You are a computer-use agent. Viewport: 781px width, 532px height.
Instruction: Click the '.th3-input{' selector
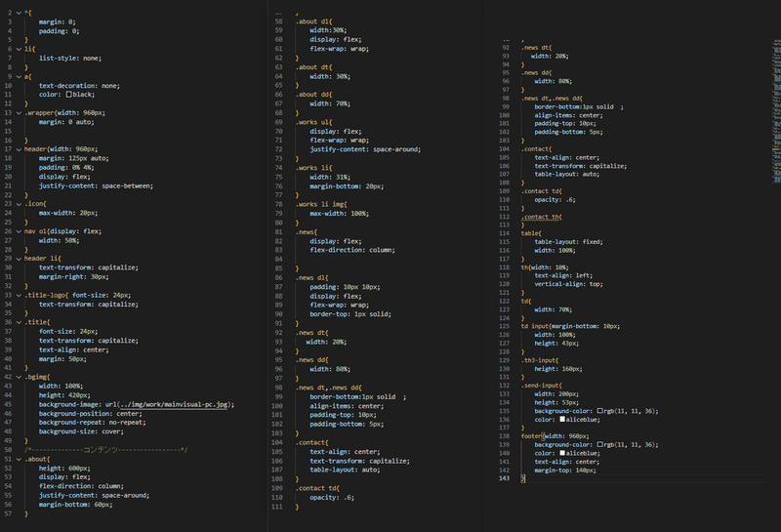point(540,360)
